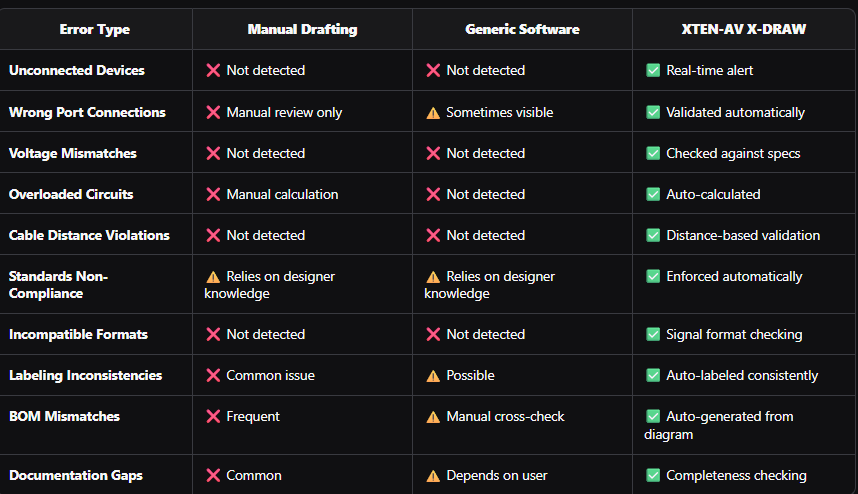
Task: Select the Error Type column header
Action: [94, 30]
